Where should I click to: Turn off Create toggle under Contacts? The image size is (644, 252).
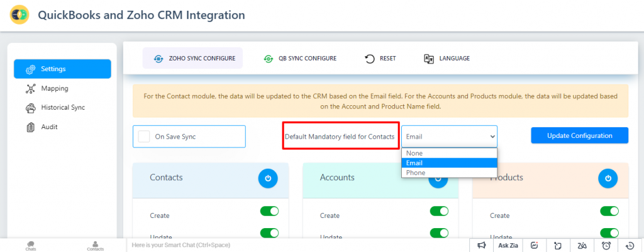point(269,211)
